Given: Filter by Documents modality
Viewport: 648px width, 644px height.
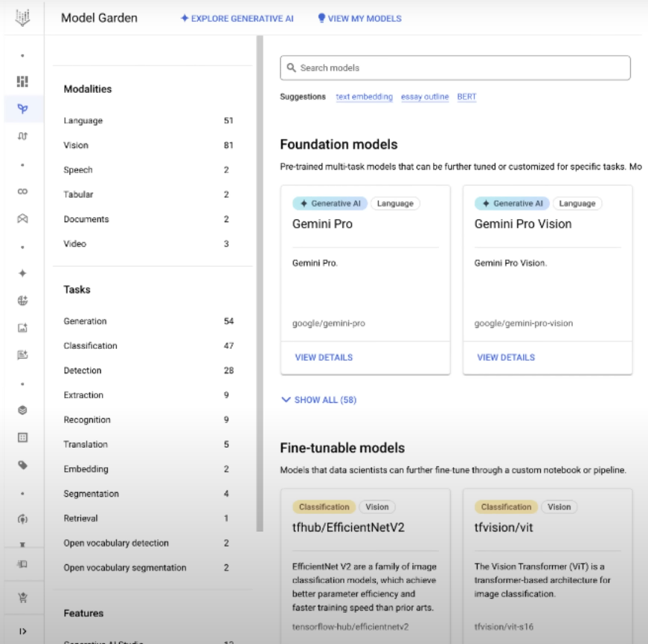Looking at the screenshot, I should (148, 219).
